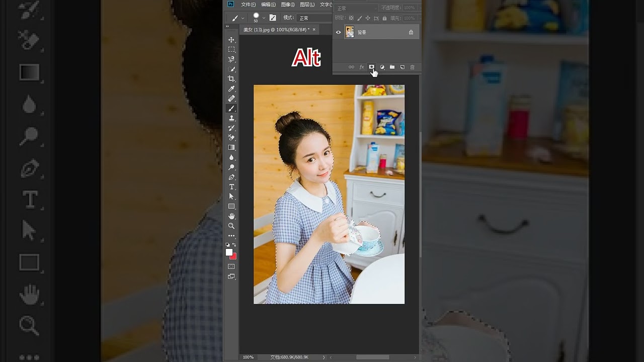Screen dimensions: 644x362
Task: Toggle artboard auto-nesting lock
Action: point(376,18)
